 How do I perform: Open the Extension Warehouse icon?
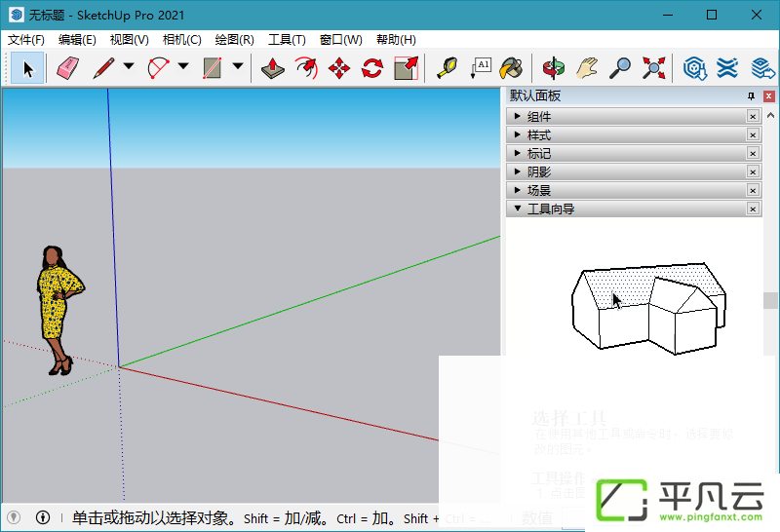[x=727, y=68]
